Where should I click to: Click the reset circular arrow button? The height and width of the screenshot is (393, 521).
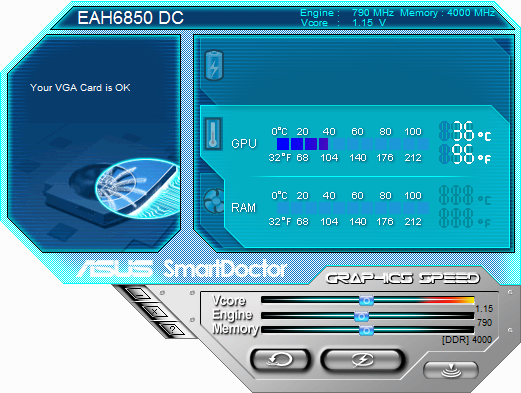(280, 360)
